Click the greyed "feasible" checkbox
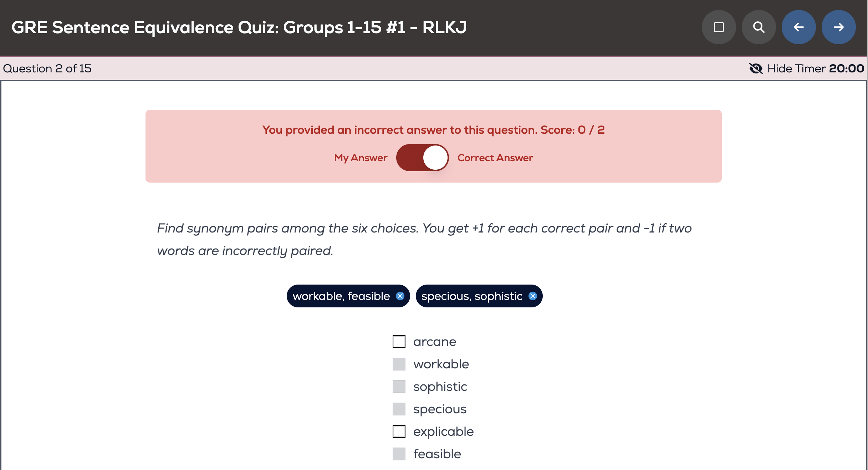 pos(399,454)
